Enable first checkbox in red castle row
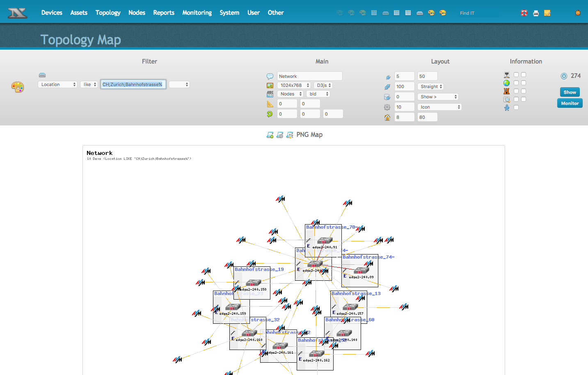Screen dimensions: 588x375 point(516,91)
